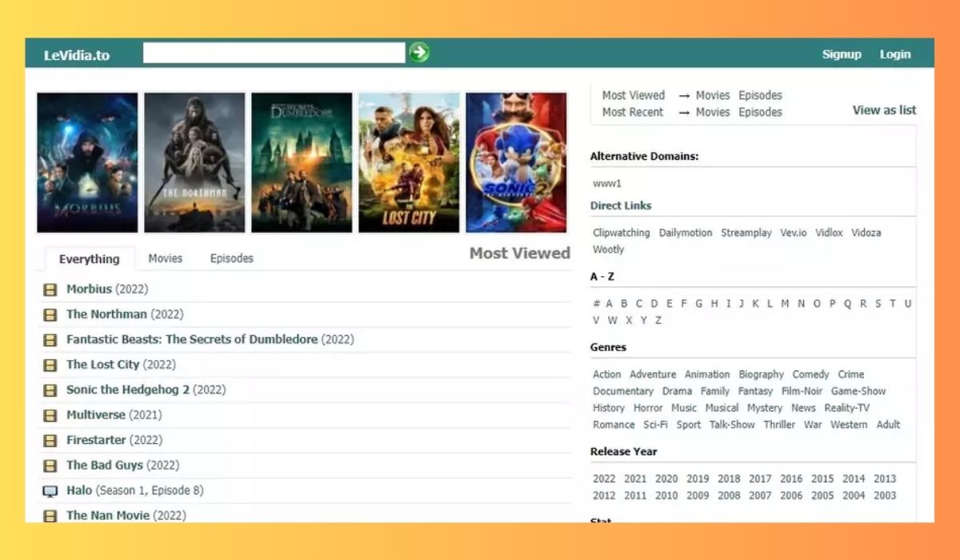Click View as list
960x560 pixels.
click(x=885, y=110)
